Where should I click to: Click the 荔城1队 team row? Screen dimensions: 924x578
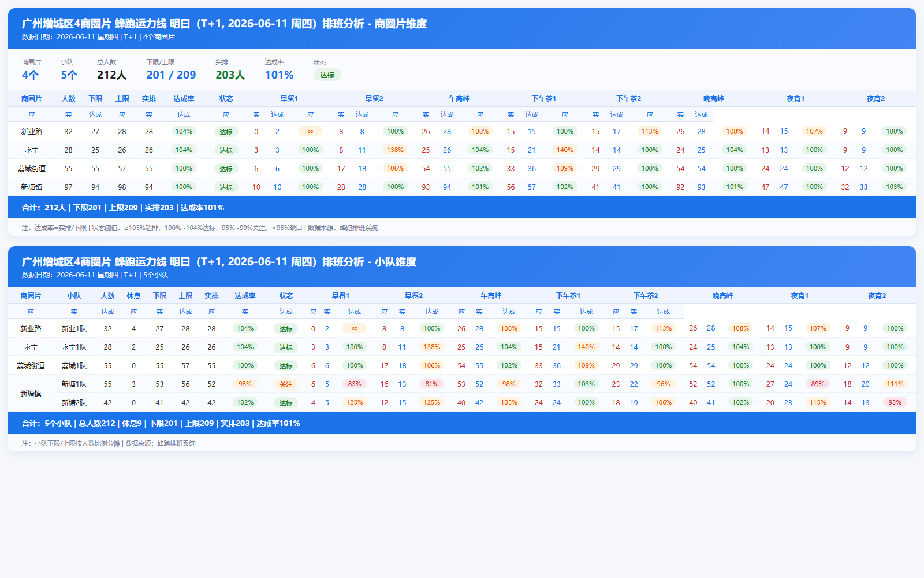(462, 365)
